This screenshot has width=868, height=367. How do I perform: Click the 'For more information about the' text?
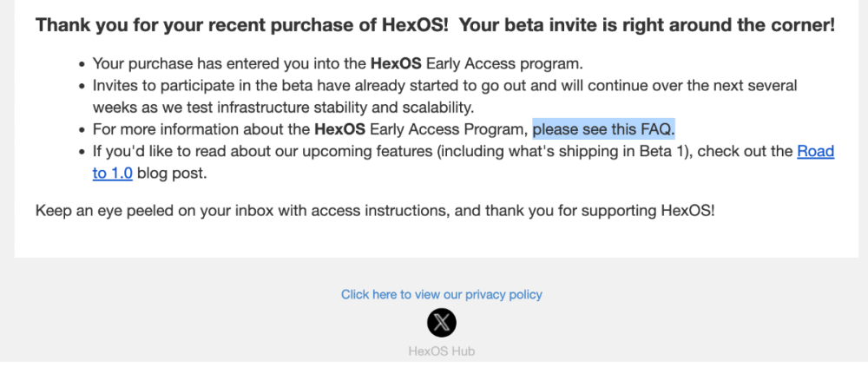(201, 129)
